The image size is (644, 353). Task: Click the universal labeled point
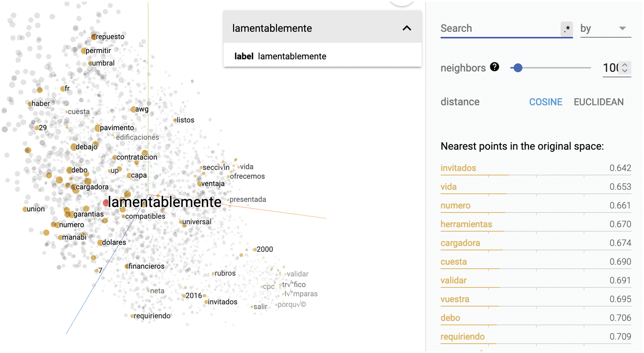[181, 222]
